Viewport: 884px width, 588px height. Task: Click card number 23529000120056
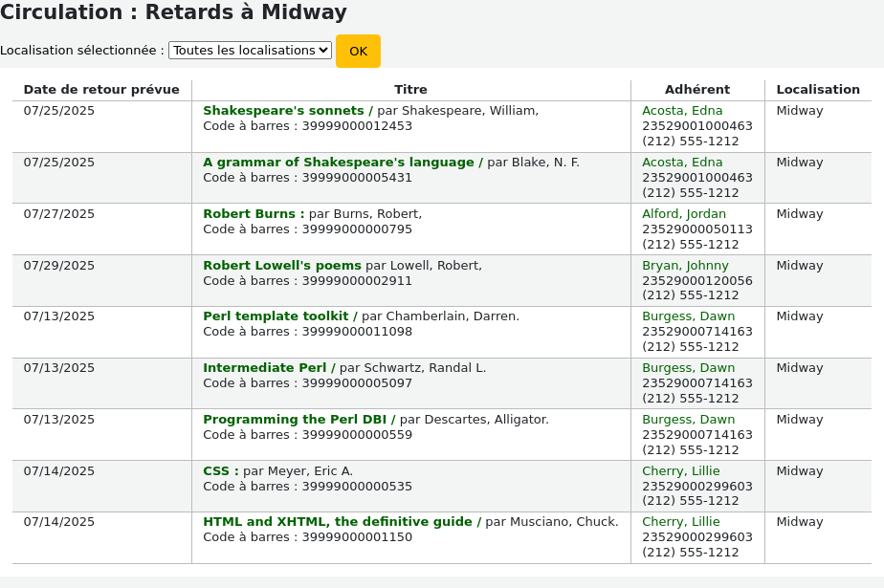[697, 280]
